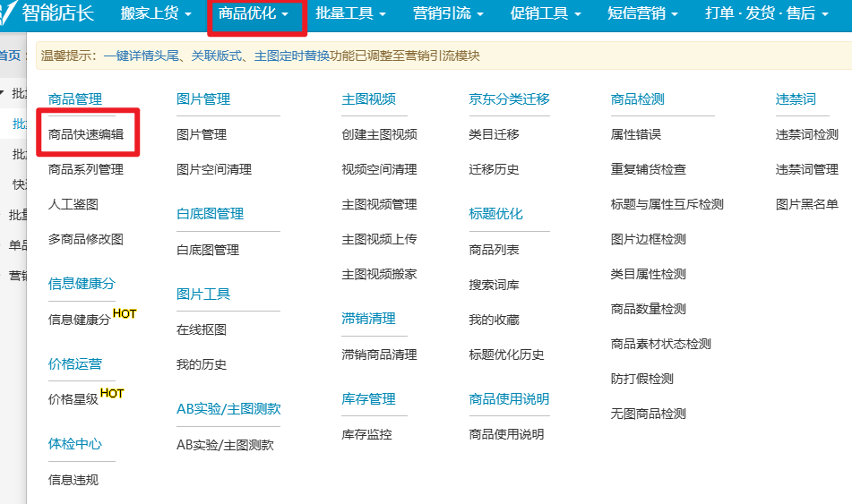This screenshot has height=504, width=852.
Task: Open the 搜索词库 link
Action: [494, 285]
